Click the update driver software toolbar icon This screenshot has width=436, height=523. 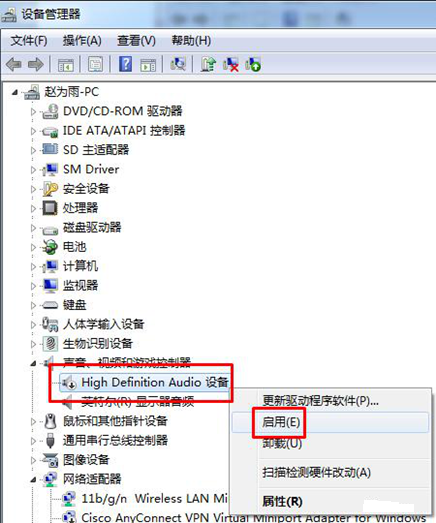pyautogui.click(x=208, y=64)
